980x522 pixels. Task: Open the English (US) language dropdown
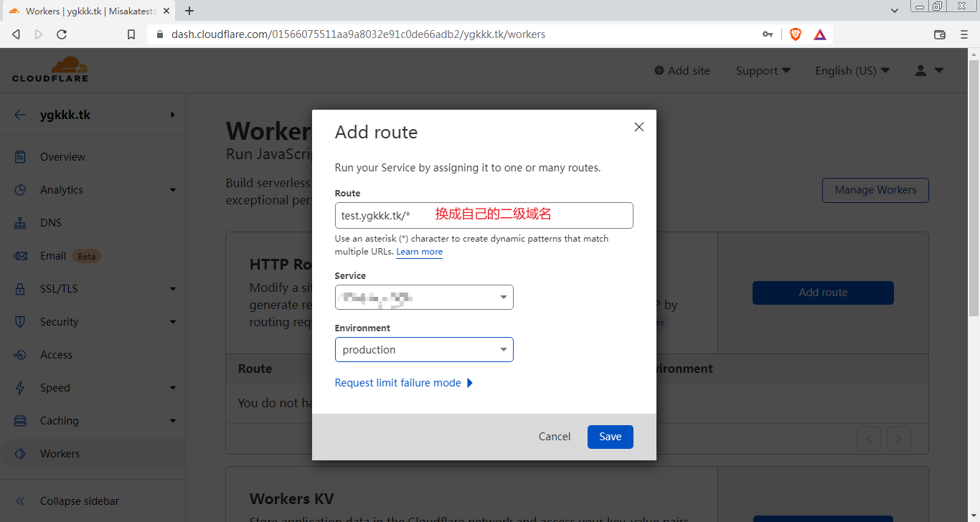click(852, 70)
